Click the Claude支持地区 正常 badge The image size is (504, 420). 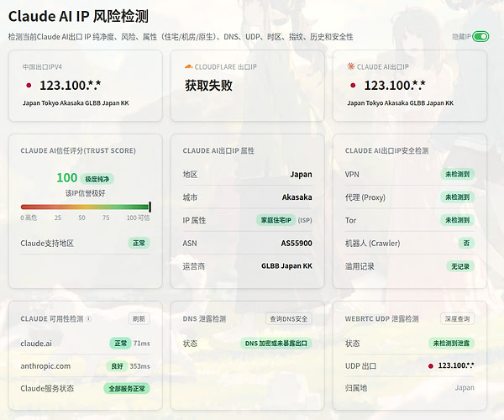click(x=139, y=244)
